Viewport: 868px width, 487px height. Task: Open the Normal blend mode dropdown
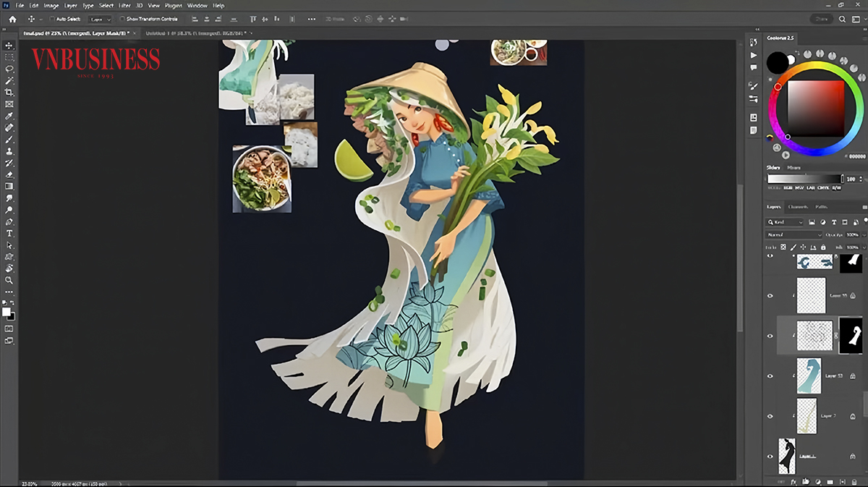(793, 235)
